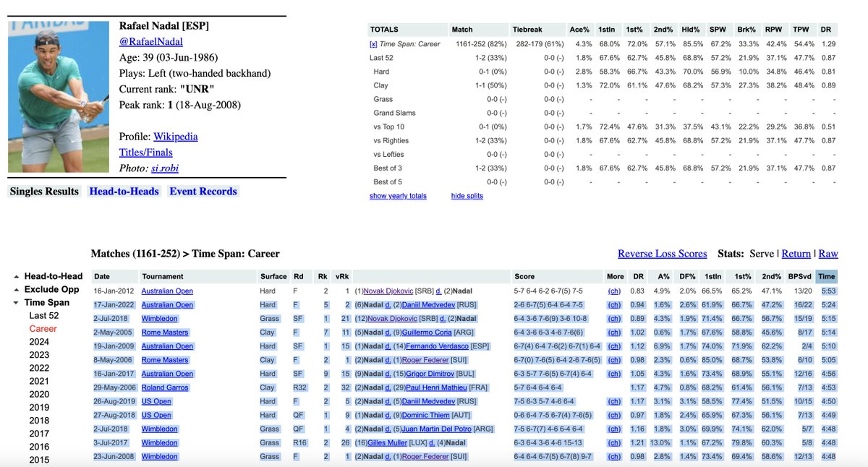Select the Raw stats view

(828, 254)
